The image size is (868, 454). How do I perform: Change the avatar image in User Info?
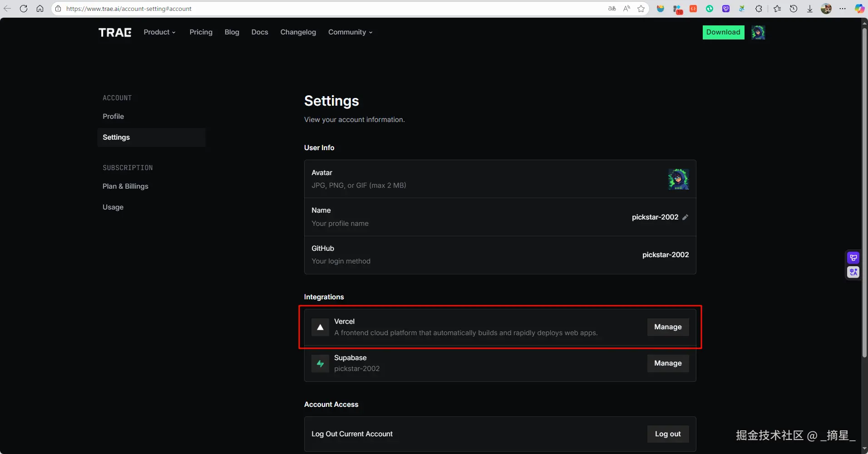tap(678, 179)
